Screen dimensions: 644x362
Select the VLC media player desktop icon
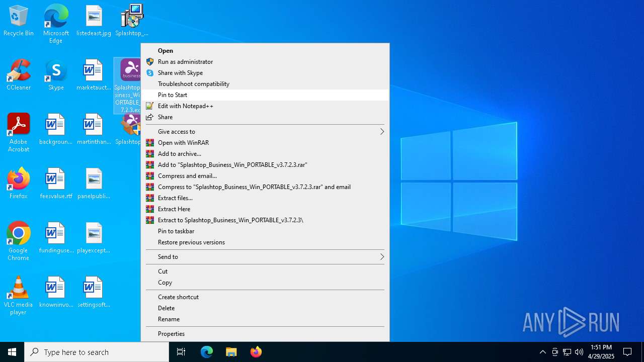(x=19, y=296)
